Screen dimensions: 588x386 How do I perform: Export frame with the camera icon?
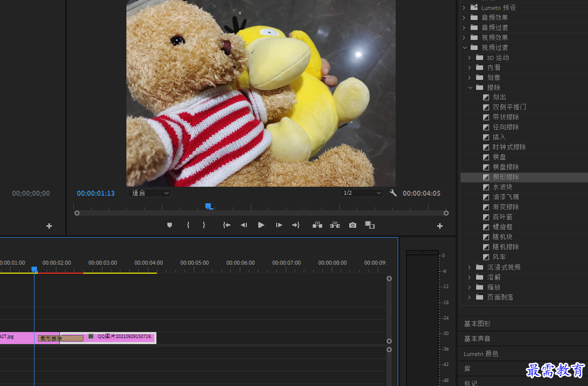tap(353, 225)
